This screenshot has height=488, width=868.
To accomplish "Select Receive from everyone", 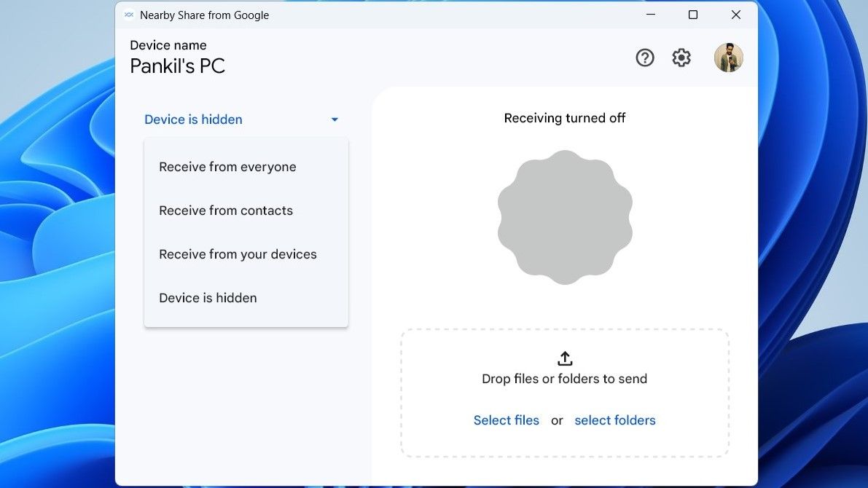I will click(x=227, y=166).
